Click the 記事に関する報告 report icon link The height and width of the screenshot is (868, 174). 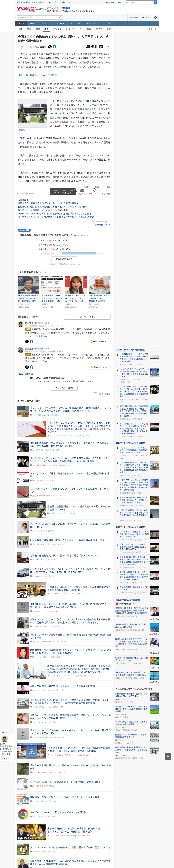click(26, 194)
